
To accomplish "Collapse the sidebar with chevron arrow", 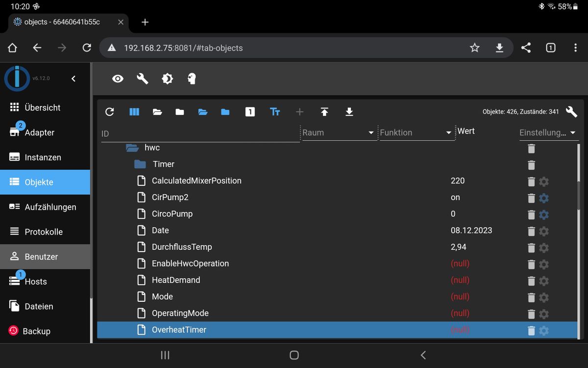I will [x=73, y=79].
